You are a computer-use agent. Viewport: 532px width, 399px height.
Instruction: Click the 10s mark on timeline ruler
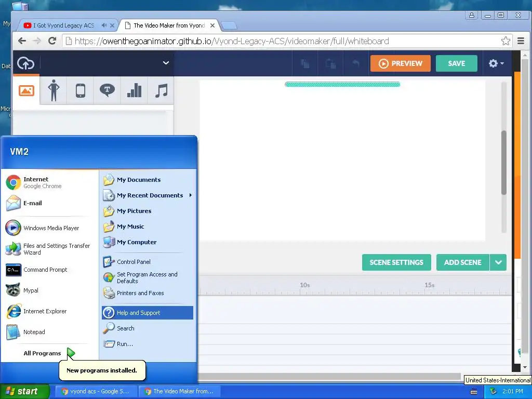(x=304, y=285)
